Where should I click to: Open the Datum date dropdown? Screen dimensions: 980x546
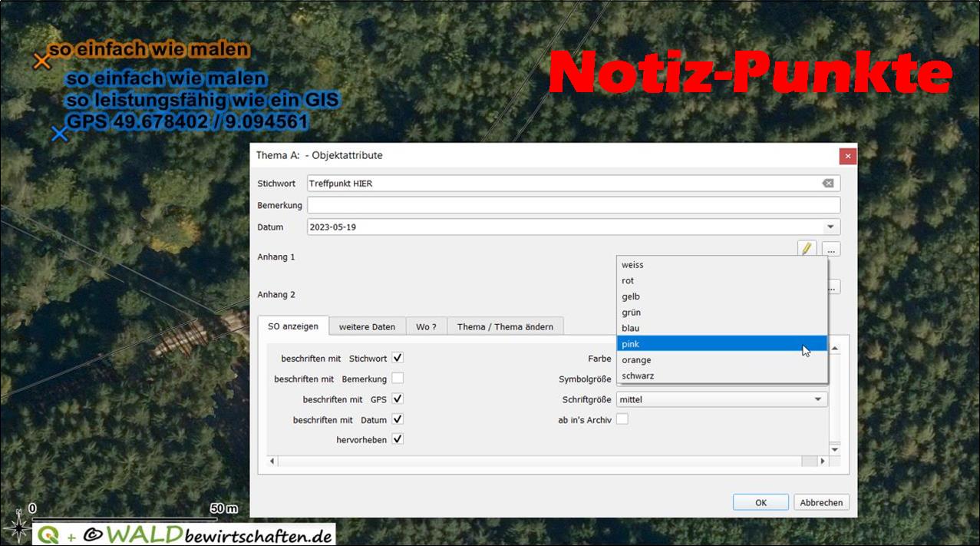(830, 227)
